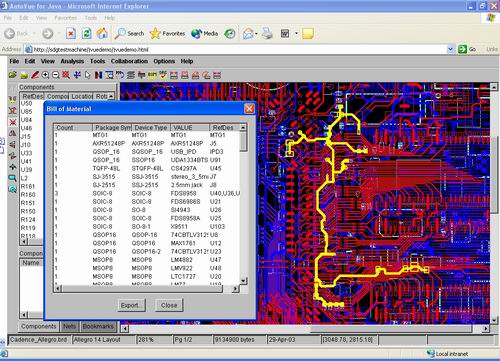Click the browser Home icon
This screenshot has height=361, width=500.
[102, 33]
